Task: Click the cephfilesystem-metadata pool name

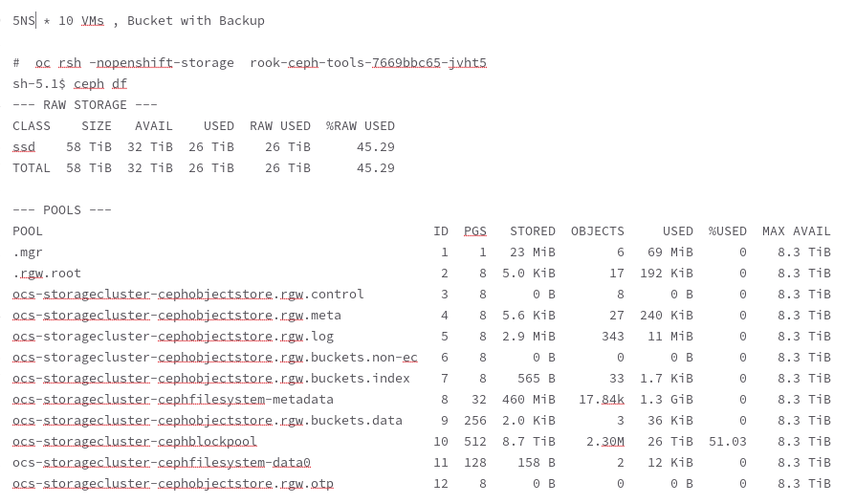Action: [x=173, y=399]
